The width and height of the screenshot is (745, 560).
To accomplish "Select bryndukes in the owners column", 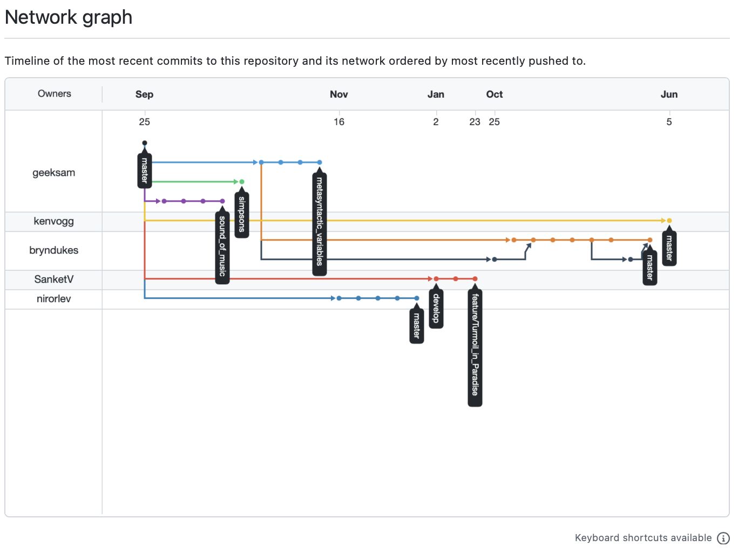I will click(x=53, y=250).
